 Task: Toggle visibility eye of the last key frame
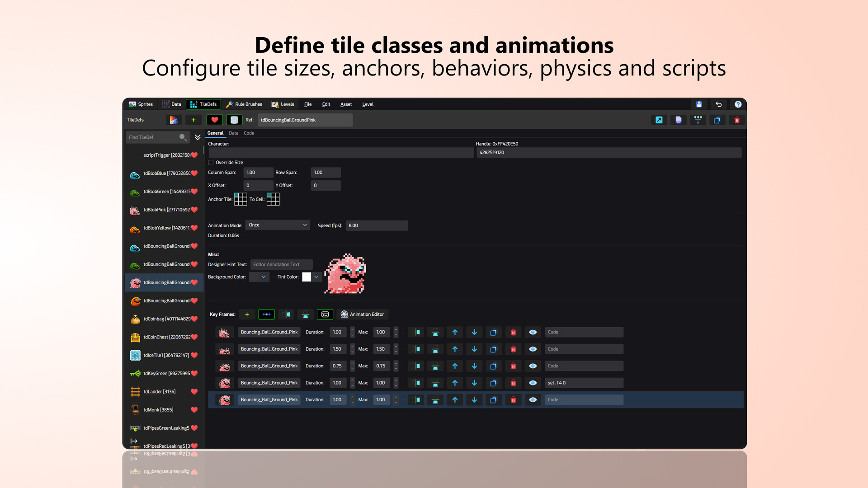[533, 400]
